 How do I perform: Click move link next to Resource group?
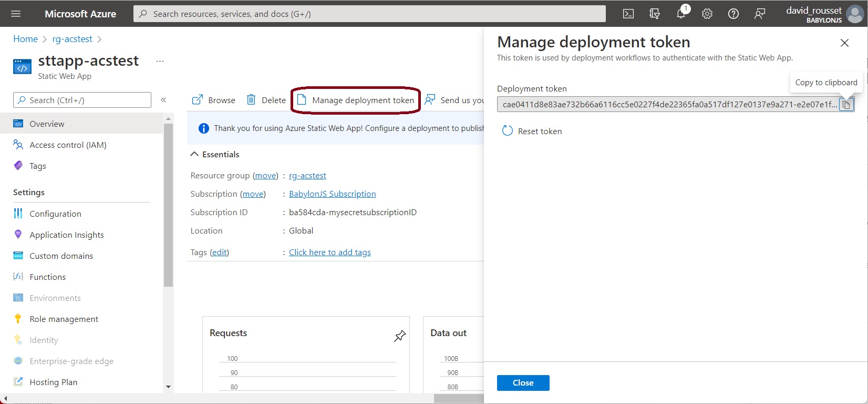265,176
